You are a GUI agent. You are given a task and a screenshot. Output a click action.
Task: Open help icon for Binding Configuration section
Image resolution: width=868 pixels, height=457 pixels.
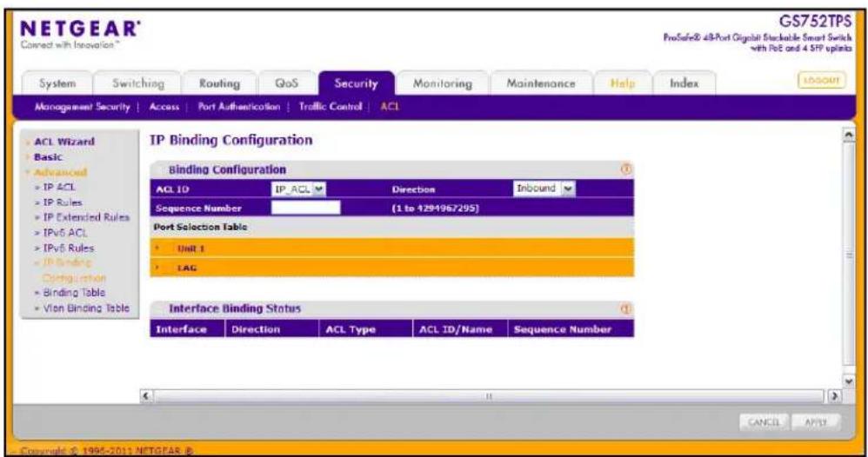coord(625,169)
